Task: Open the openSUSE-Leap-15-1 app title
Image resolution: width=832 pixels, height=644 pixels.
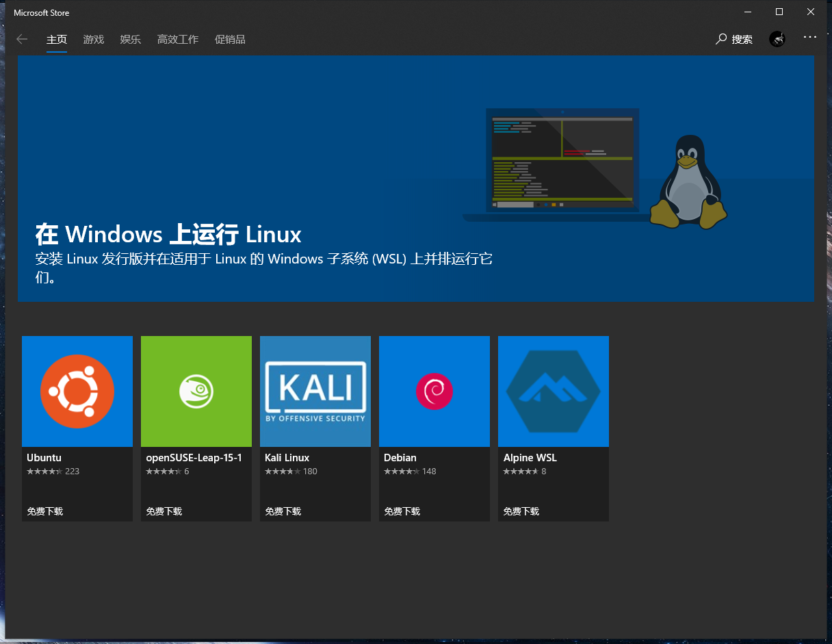Action: click(x=194, y=457)
